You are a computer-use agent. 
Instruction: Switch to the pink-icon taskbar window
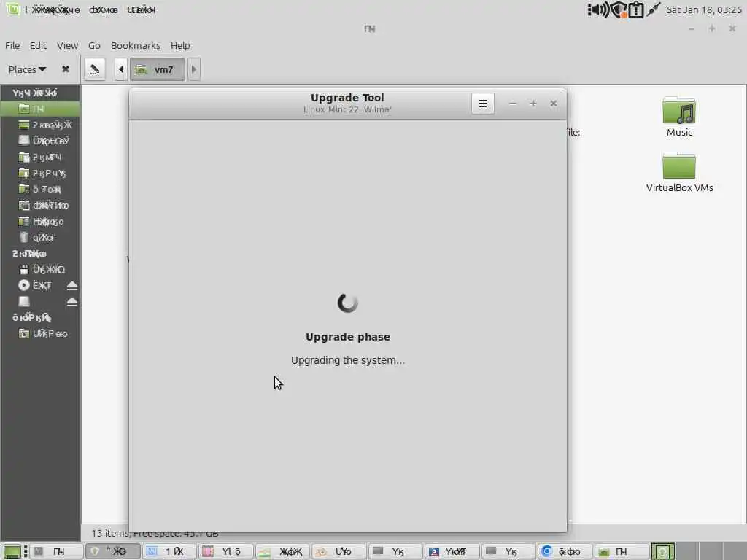click(x=226, y=551)
